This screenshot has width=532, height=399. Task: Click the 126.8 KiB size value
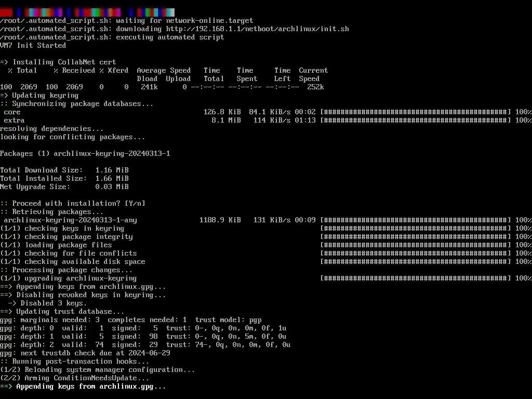(222, 112)
